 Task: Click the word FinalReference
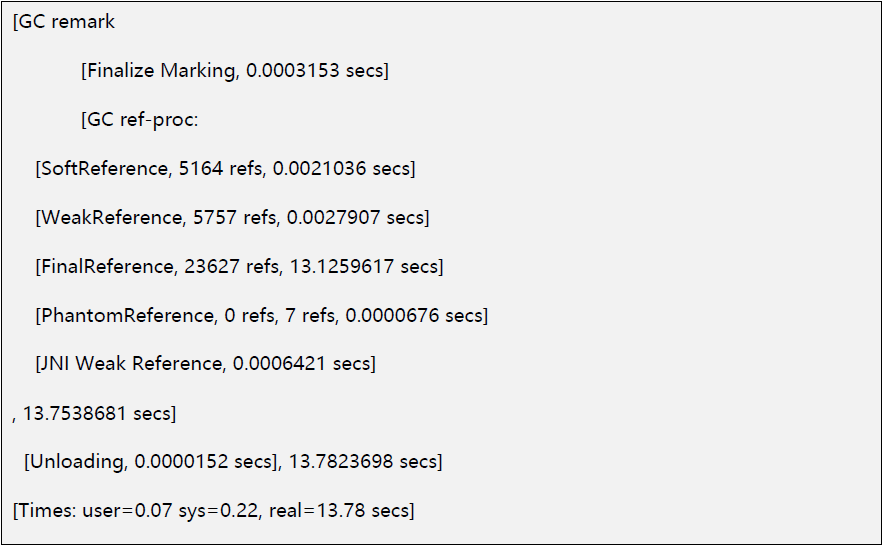point(107,266)
